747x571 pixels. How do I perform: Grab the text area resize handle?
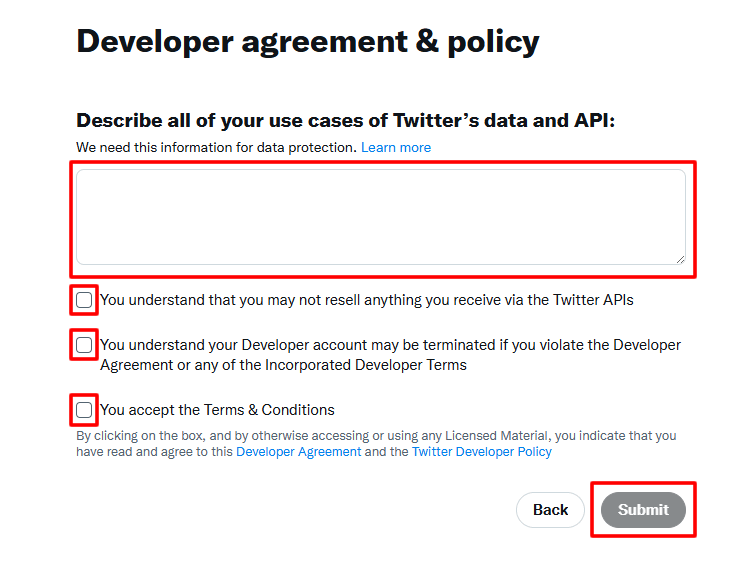tap(680, 260)
